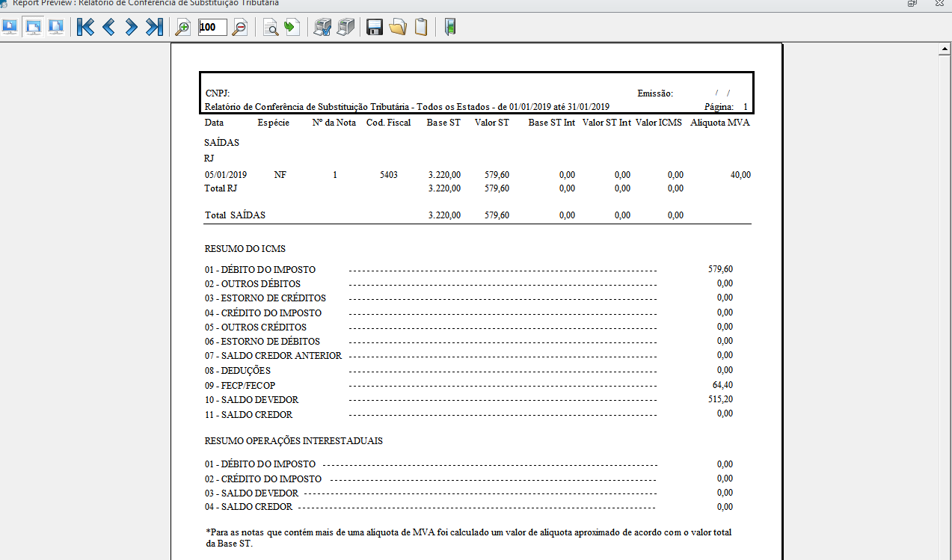Image resolution: width=952 pixels, height=560 pixels.
Task: Zoom in with the plus magnifier
Action: click(x=182, y=28)
